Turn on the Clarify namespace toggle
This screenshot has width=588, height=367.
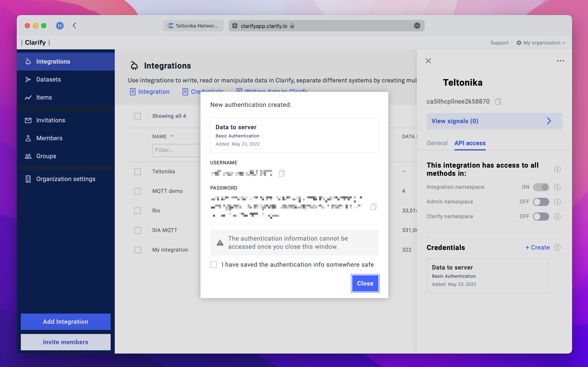[x=541, y=216]
